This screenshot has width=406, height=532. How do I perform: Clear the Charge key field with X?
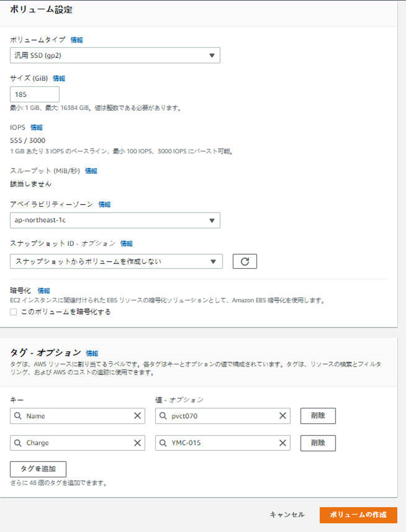137,443
